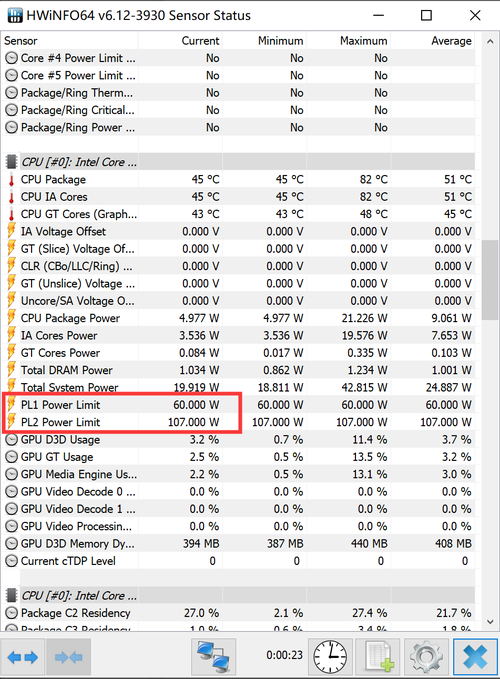Select the CPU Package row label
The height and width of the screenshot is (679, 500).
point(53,180)
